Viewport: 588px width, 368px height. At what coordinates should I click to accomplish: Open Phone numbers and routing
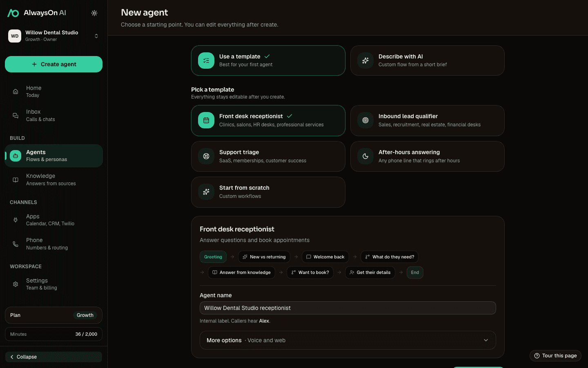tap(53, 244)
